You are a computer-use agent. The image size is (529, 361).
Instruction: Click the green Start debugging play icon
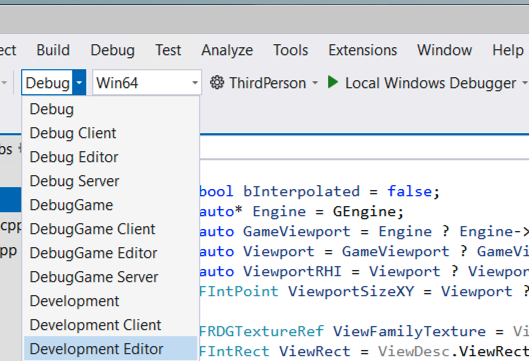[x=333, y=82]
